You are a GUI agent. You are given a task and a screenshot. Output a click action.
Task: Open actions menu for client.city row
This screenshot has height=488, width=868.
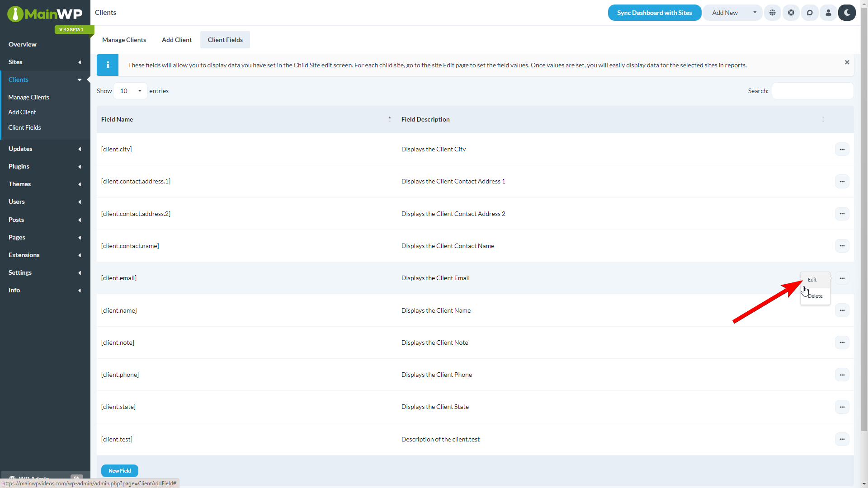click(842, 149)
